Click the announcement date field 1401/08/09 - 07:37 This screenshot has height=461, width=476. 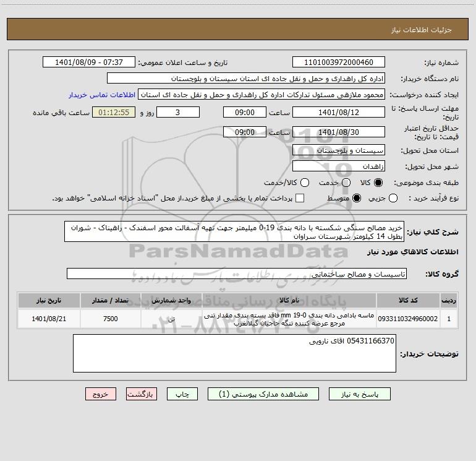(89, 62)
